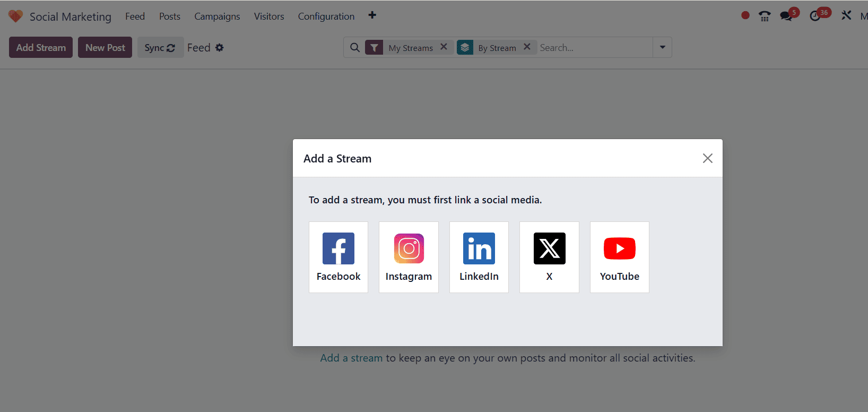Close the Add a Stream dialog
This screenshot has height=412, width=868.
[x=707, y=158]
